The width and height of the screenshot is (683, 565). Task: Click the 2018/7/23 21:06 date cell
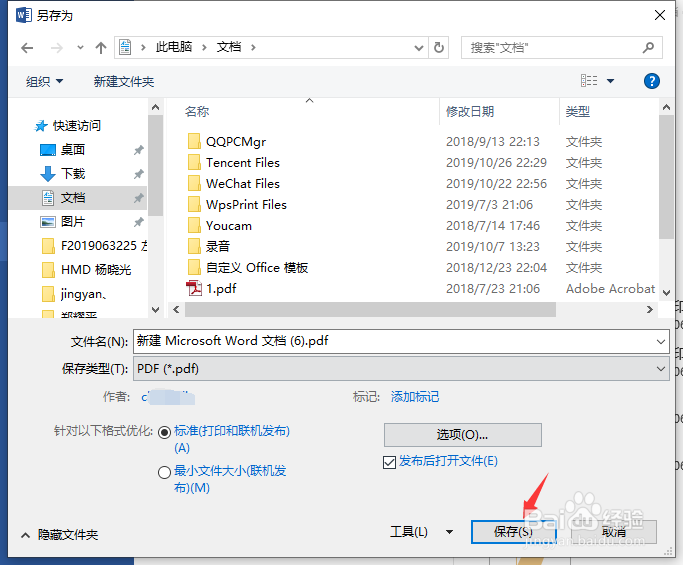[x=493, y=289]
